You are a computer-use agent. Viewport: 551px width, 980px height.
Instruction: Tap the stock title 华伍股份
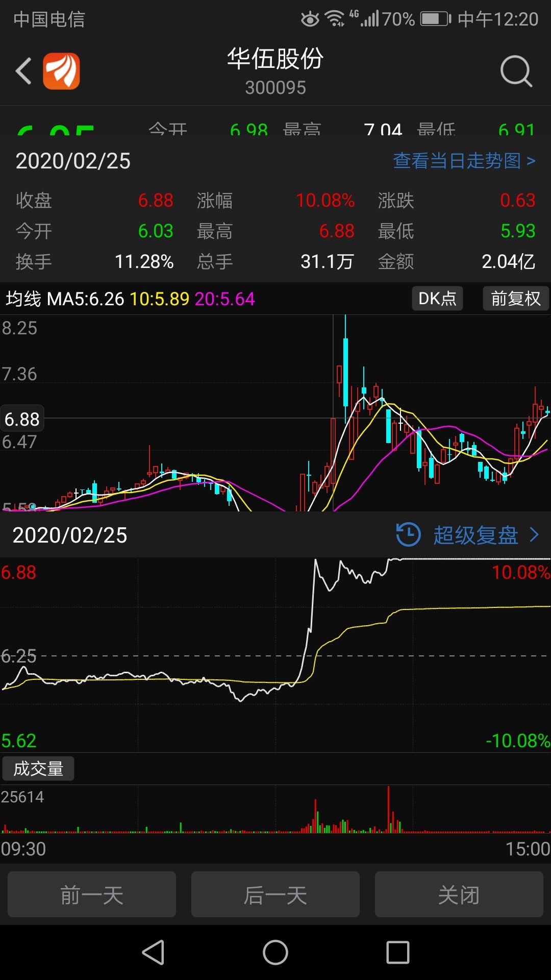pos(275,59)
